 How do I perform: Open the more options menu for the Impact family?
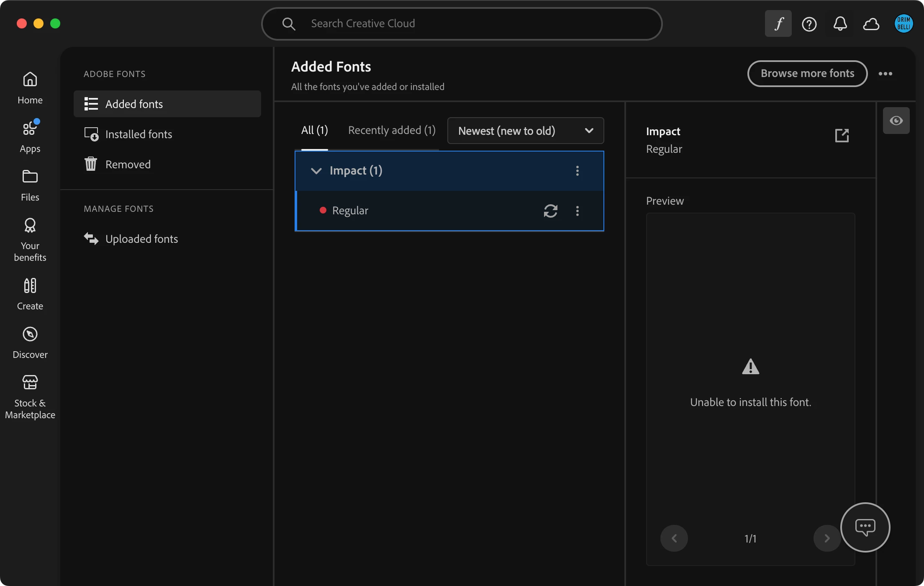tap(577, 171)
